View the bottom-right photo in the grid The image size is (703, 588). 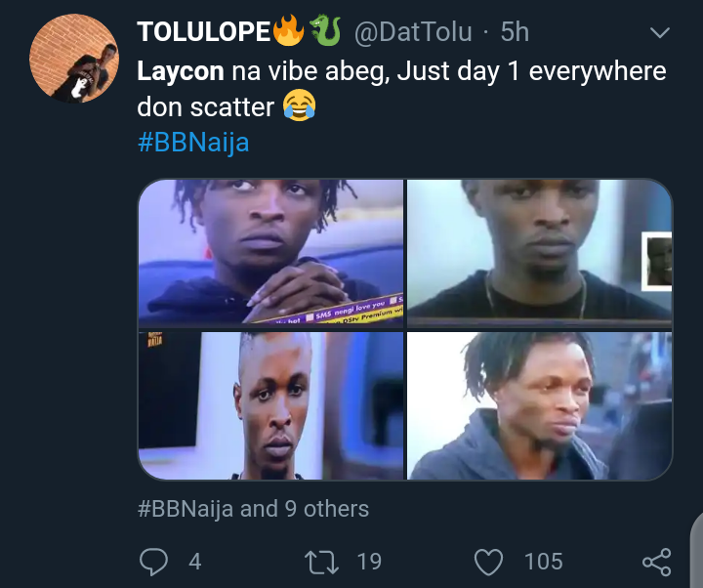click(x=539, y=405)
